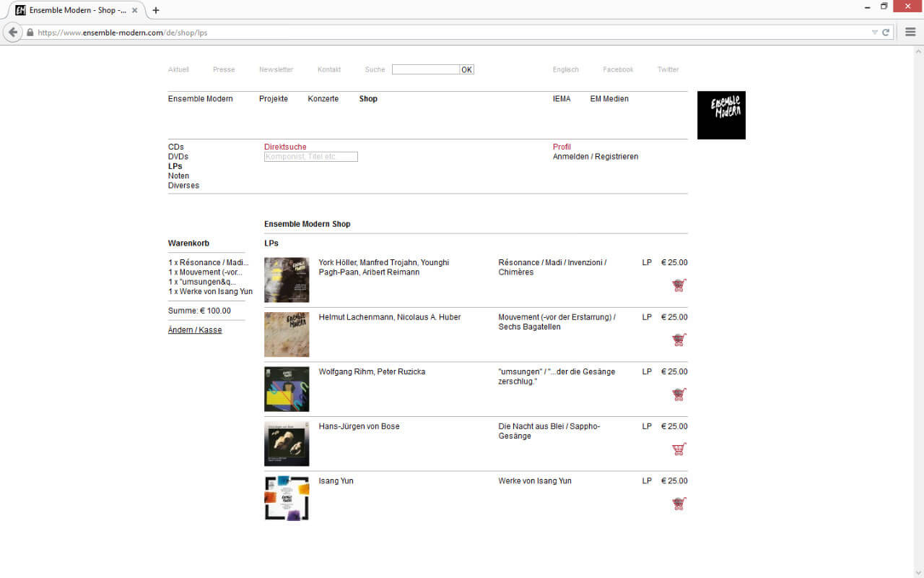924x578 pixels.
Task: Select the Noten shop category
Action: click(179, 176)
